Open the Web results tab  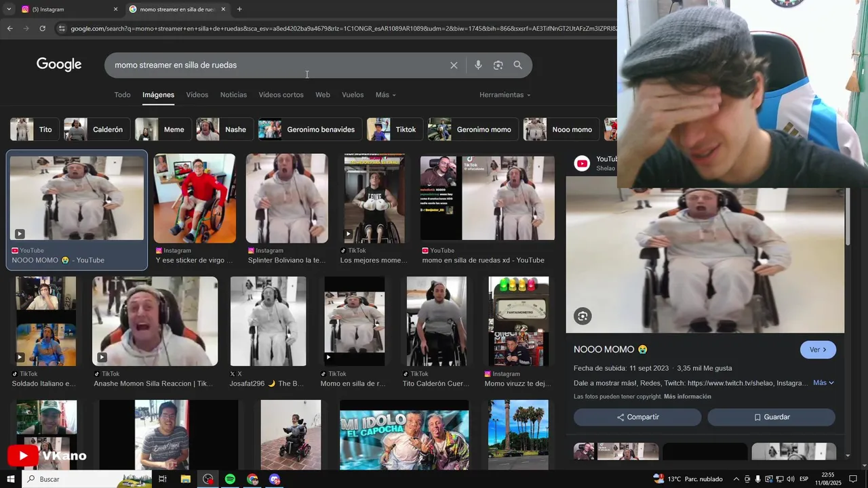pyautogui.click(x=323, y=95)
